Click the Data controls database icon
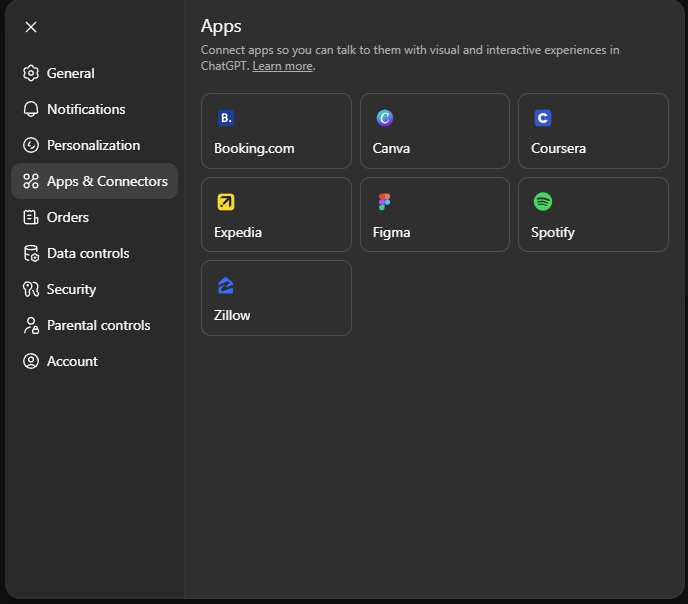The width and height of the screenshot is (688, 604). (31, 253)
